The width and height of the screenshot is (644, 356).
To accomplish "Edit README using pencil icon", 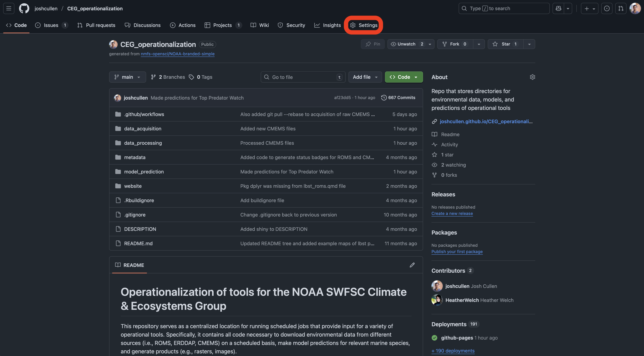I will tap(412, 265).
